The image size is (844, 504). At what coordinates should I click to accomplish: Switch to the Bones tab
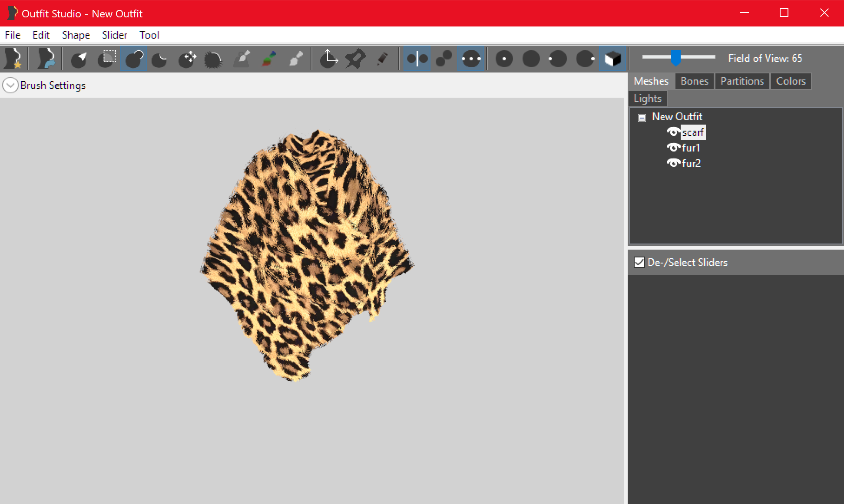[694, 81]
